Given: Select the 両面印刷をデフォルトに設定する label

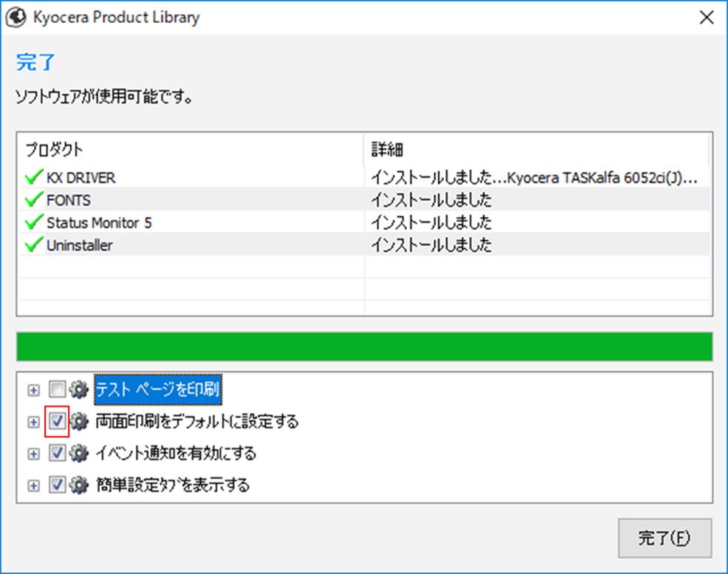Looking at the screenshot, I should (x=197, y=421).
